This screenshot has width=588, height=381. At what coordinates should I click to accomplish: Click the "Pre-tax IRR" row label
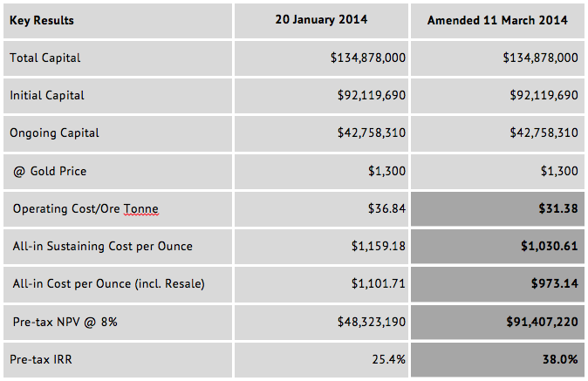point(44,358)
